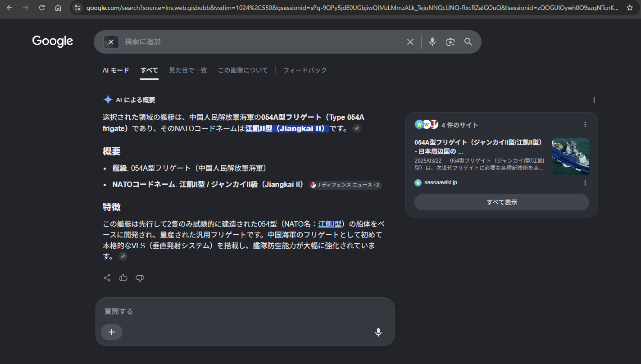Select the すべて tab
The height and width of the screenshot is (364, 641).
(149, 70)
